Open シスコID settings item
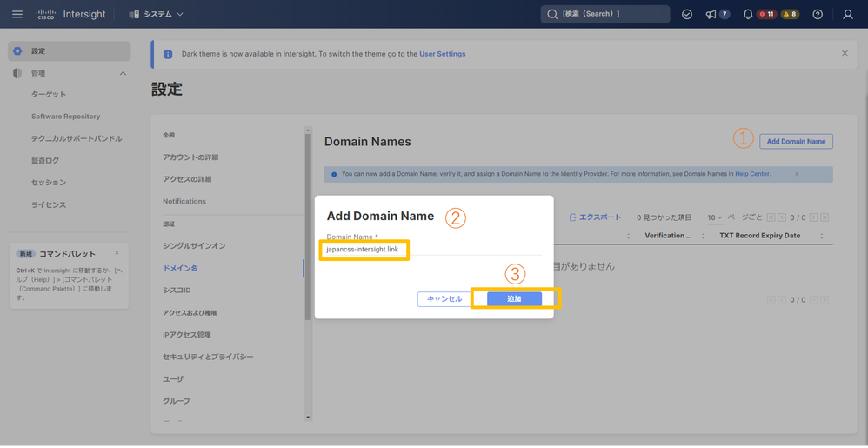 177,291
